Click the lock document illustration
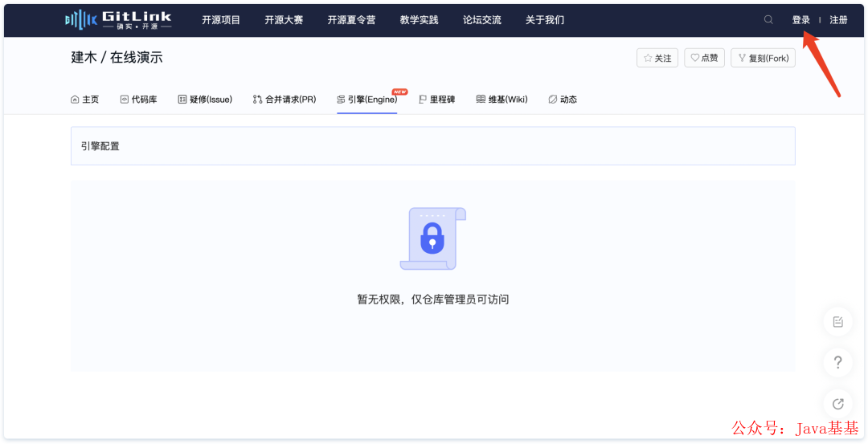This screenshot has width=868, height=444. tap(432, 238)
